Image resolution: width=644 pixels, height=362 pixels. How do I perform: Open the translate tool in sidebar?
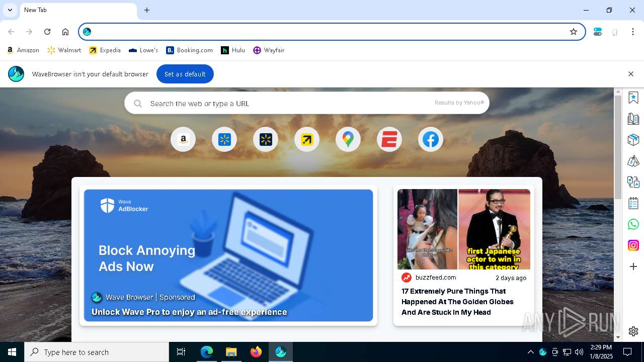pos(633,182)
